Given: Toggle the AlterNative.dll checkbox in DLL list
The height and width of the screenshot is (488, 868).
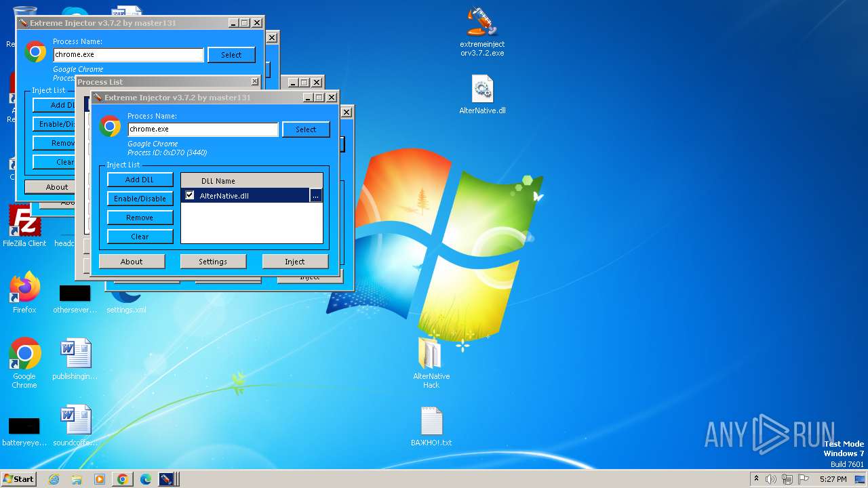Looking at the screenshot, I should coord(190,195).
